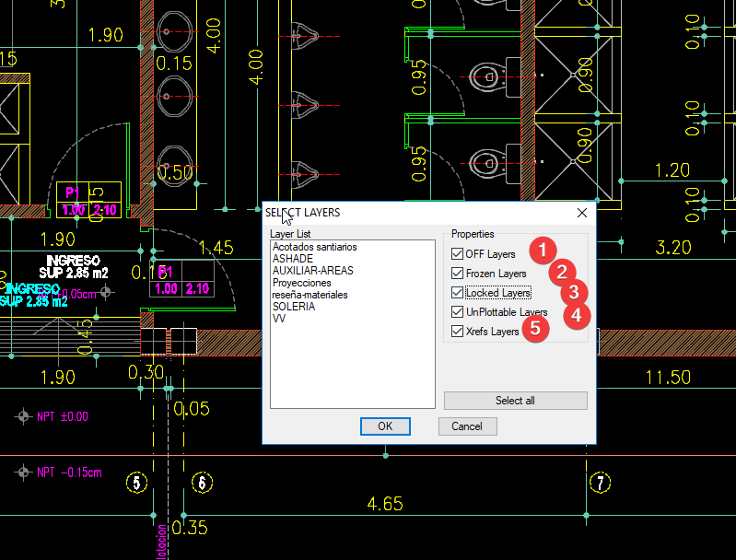The image size is (736, 560).
Task: Select the Acotados santiarios layer
Action: click(x=314, y=247)
